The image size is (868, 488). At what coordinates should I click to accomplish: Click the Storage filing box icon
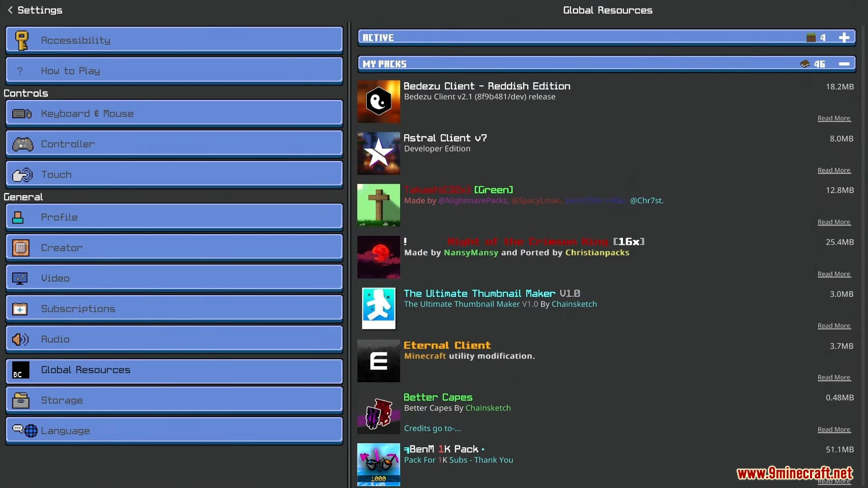pos(20,400)
